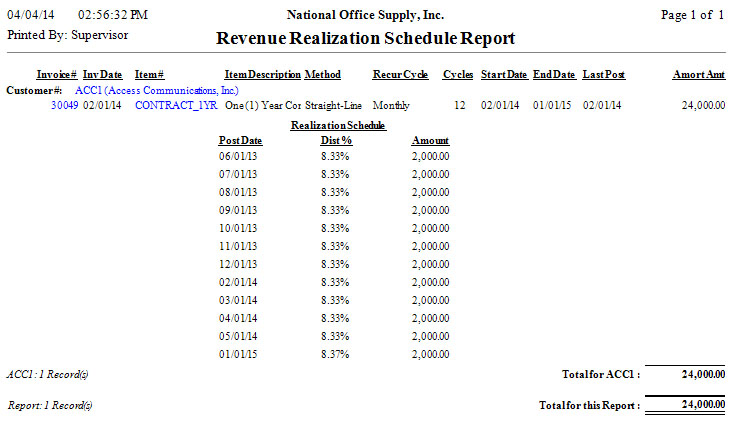Select the 01/01/15 post date in the schedule
The width and height of the screenshot is (733, 425).
(238, 354)
